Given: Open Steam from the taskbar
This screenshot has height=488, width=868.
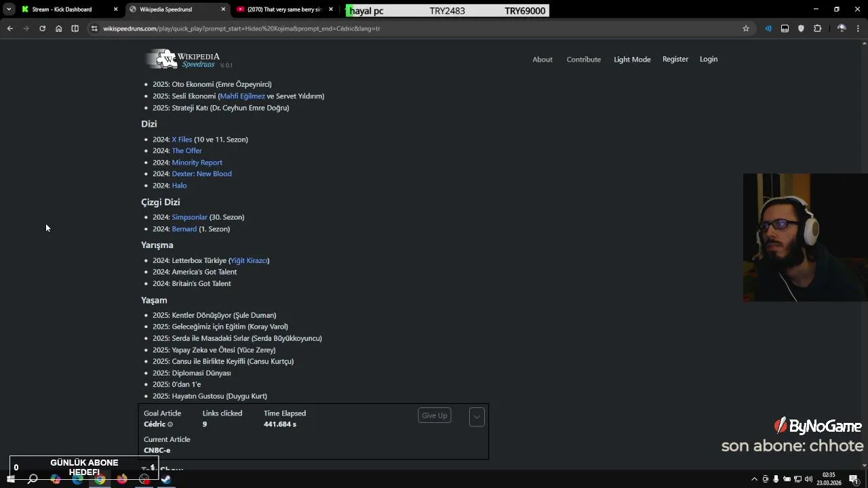Looking at the screenshot, I should 166,479.
